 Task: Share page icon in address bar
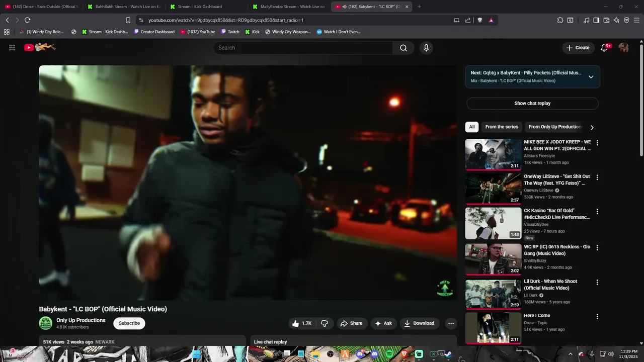(x=468, y=20)
